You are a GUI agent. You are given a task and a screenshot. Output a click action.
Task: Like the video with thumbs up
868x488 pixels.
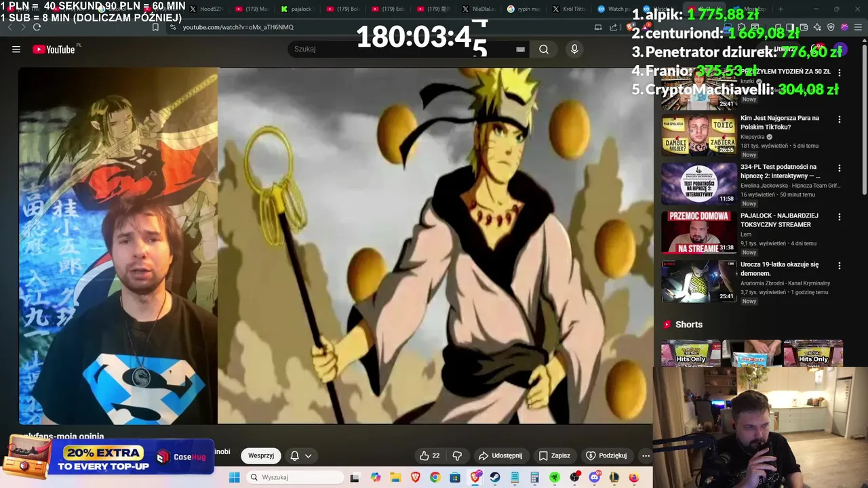click(x=429, y=455)
